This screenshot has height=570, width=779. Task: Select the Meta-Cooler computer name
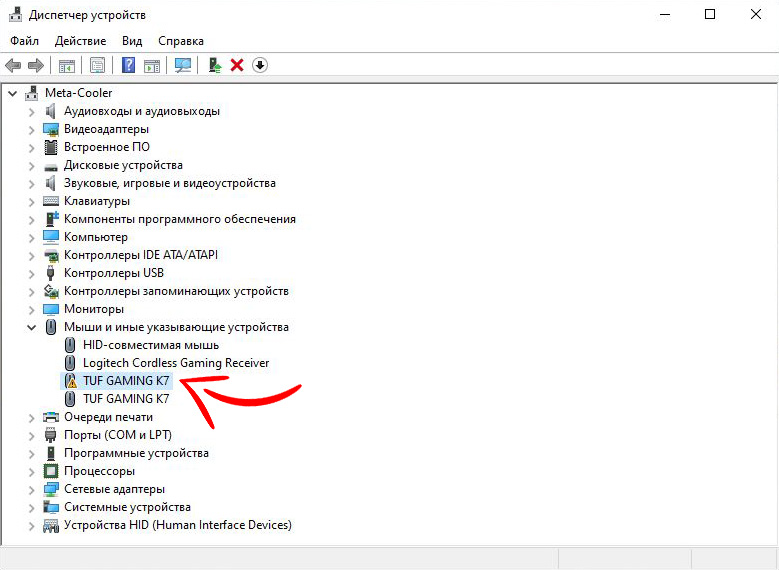pos(78,93)
